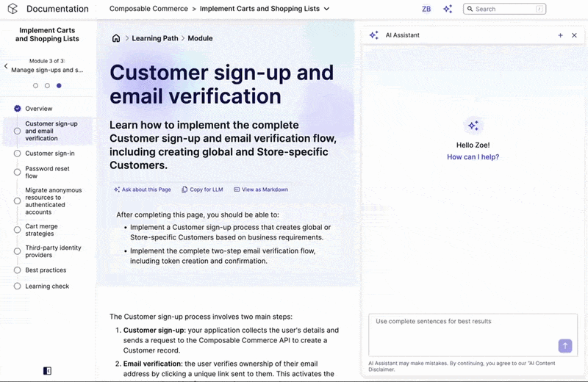Click the search magnifier icon
The width and height of the screenshot is (588, 382).
[x=470, y=9]
